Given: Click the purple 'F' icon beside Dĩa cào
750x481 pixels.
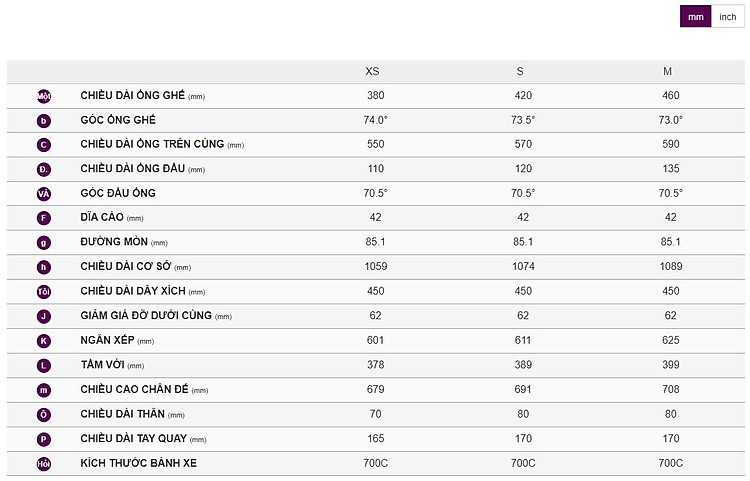Looking at the screenshot, I should (x=44, y=218).
